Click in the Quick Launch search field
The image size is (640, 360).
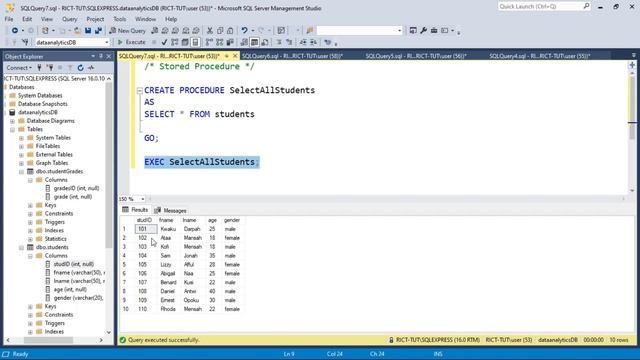click(x=540, y=6)
